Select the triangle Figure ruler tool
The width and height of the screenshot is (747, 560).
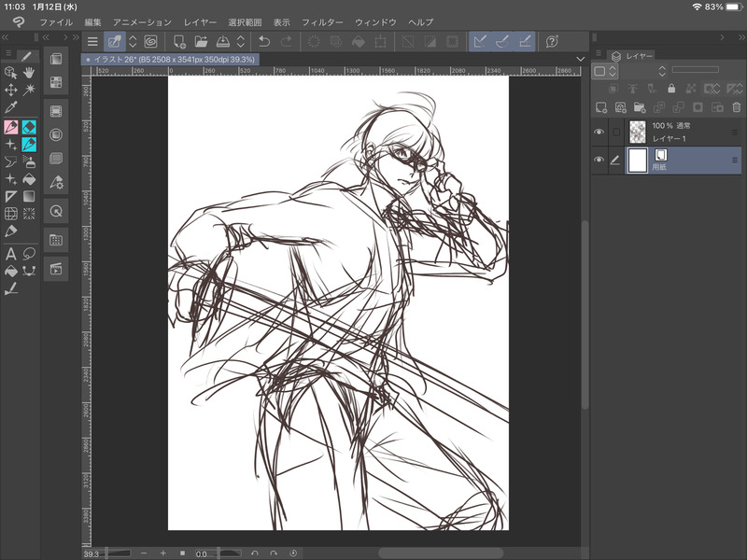10,196
